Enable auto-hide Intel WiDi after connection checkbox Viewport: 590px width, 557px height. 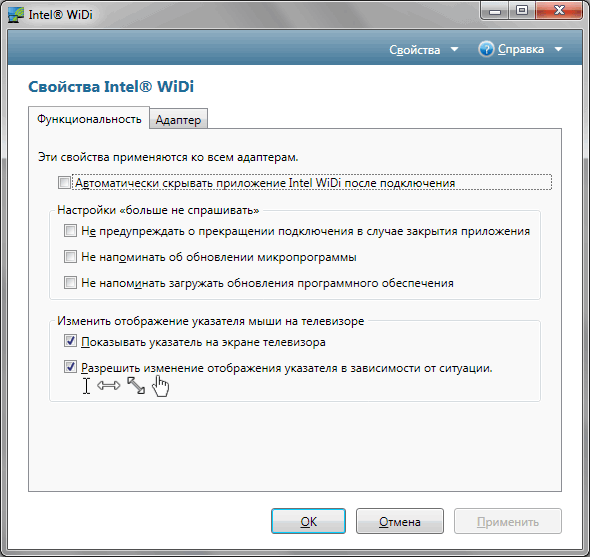(x=64, y=183)
